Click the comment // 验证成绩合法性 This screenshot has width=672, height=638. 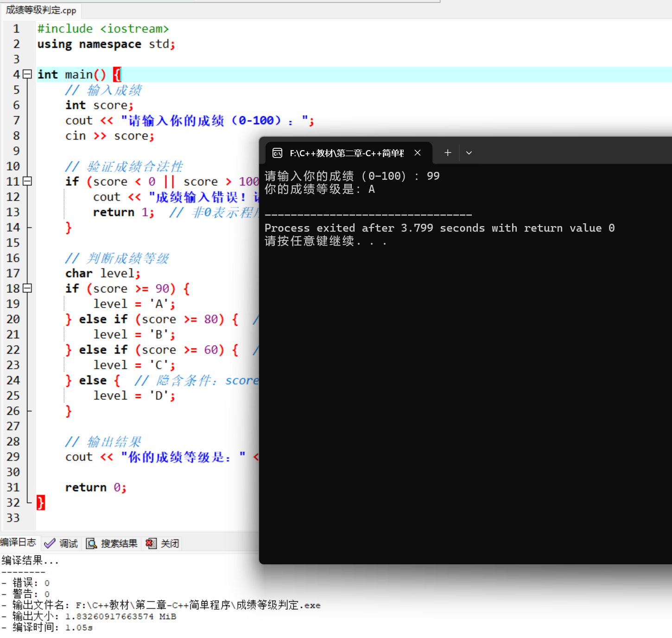click(x=124, y=166)
